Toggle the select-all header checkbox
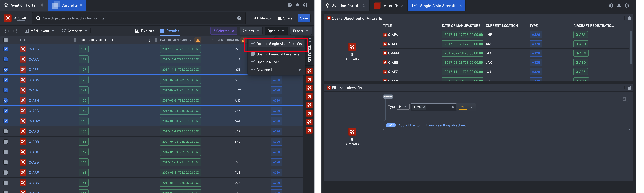 pos(6,40)
